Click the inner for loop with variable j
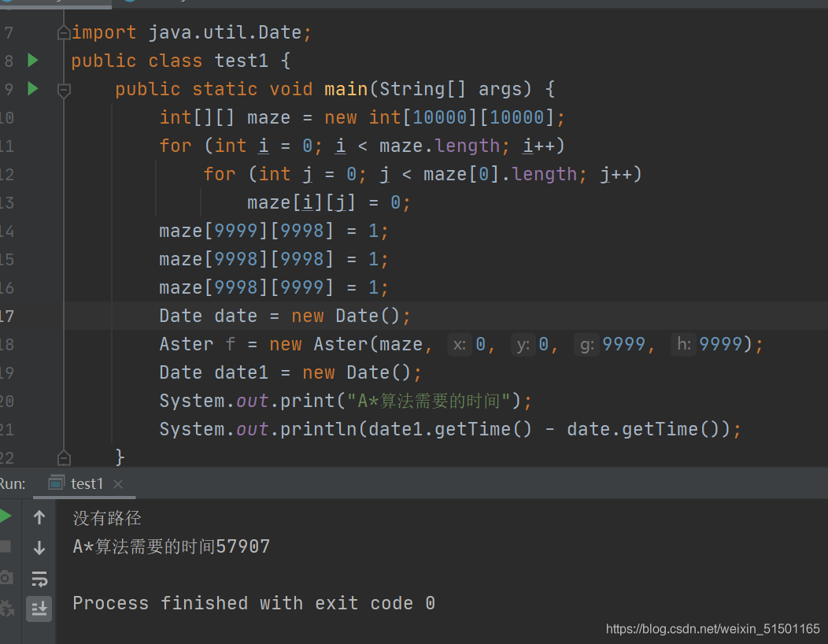 [x=423, y=174]
